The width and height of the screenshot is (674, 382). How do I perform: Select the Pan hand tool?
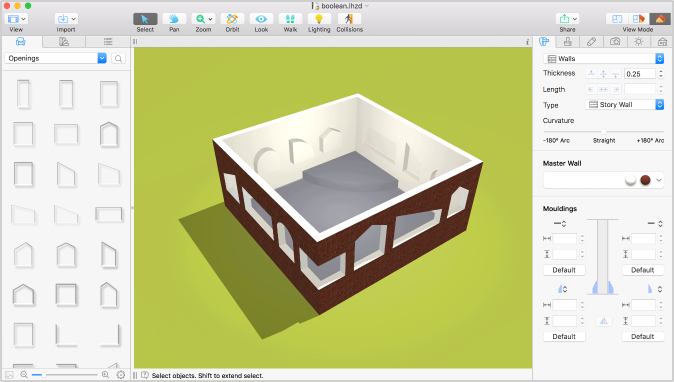(x=174, y=19)
